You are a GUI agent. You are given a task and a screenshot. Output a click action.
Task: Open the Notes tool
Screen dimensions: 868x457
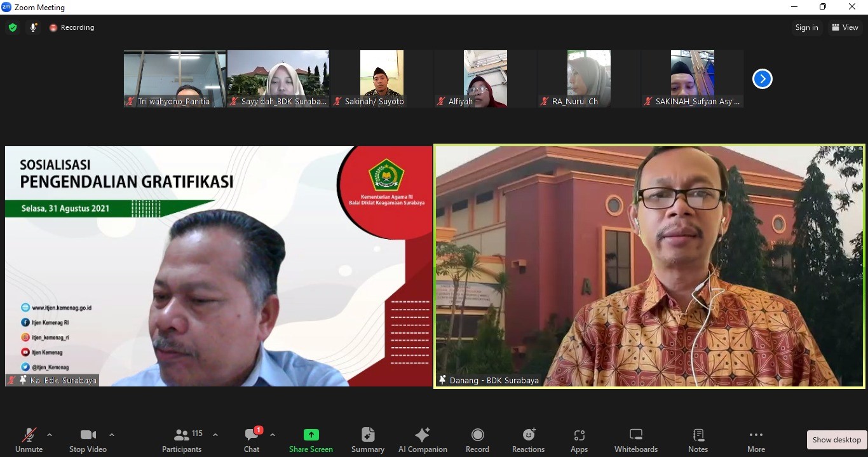[x=698, y=440]
